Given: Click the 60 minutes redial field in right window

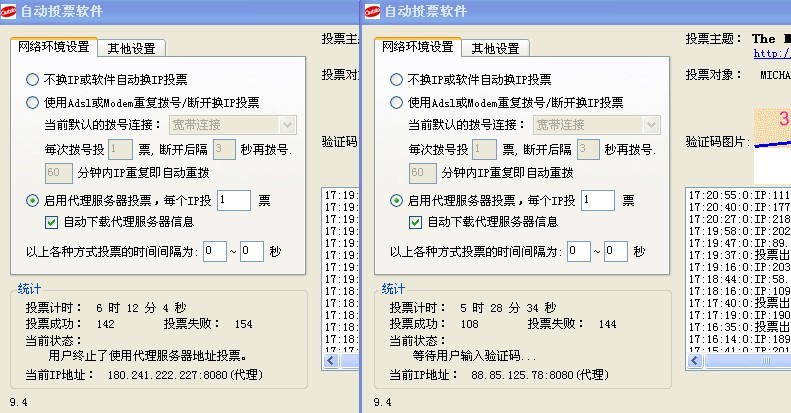Looking at the screenshot, I should (422, 173).
